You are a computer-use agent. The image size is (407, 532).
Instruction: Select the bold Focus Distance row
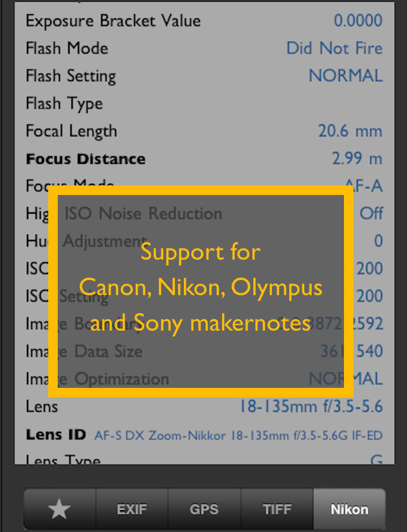point(205,158)
